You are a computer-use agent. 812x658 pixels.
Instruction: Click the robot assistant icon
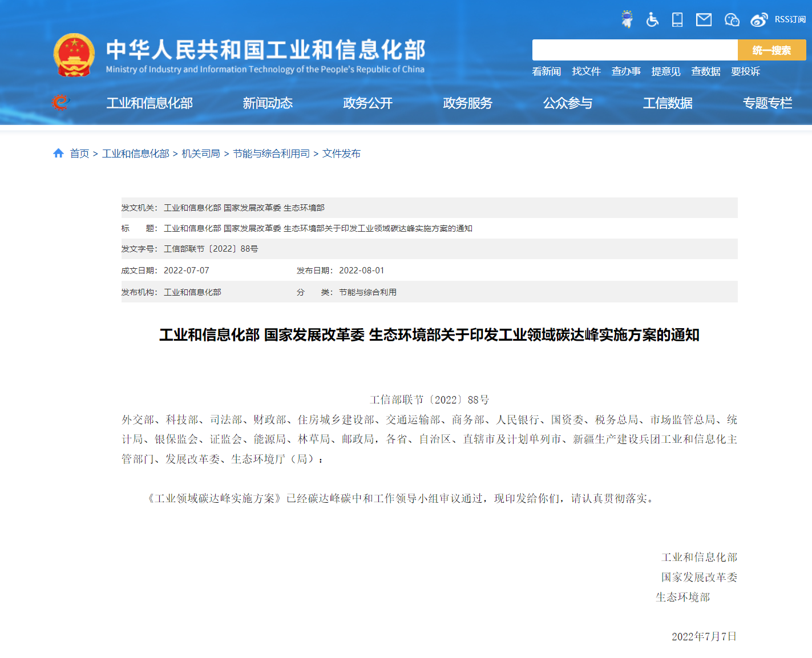[627, 19]
